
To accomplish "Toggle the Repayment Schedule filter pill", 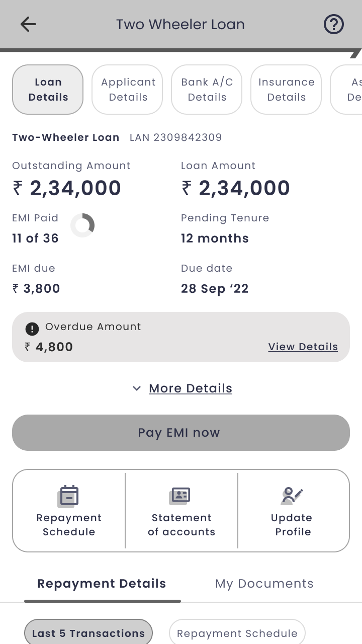I will (237, 633).
